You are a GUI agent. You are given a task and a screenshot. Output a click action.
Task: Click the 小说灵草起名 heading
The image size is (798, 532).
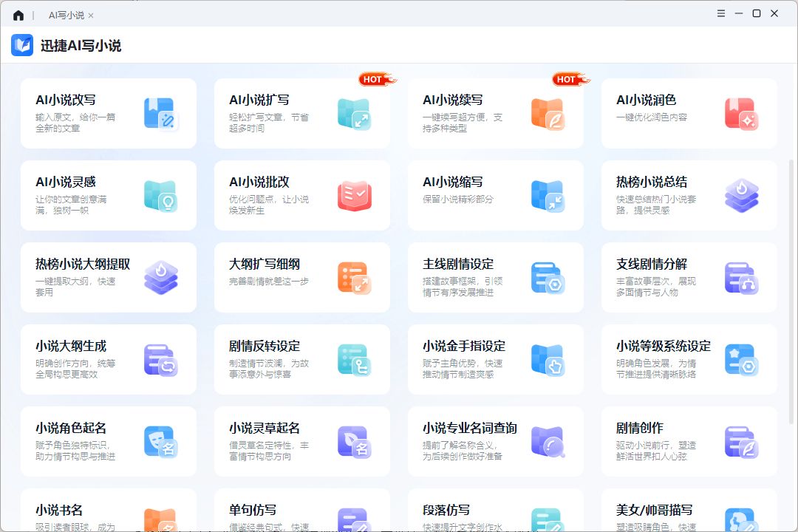coord(264,428)
